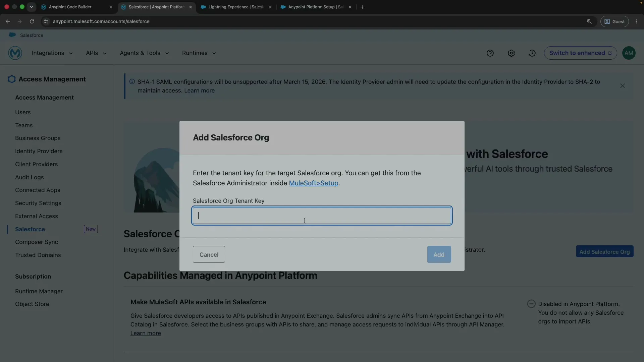Click the AM user avatar
The image size is (644, 362).
coord(629,53)
